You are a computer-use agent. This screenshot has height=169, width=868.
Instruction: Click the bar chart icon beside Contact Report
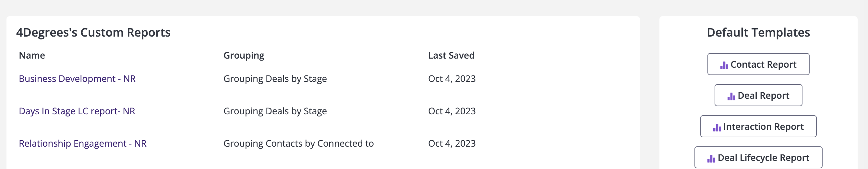pos(724,65)
